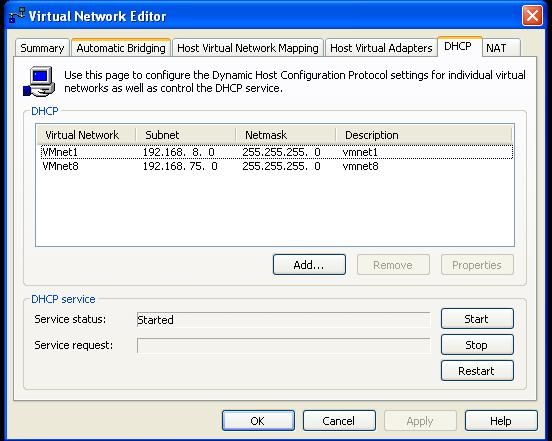Screen dimensions: 552x441
Task: Click the Add... button
Action: [309, 265]
